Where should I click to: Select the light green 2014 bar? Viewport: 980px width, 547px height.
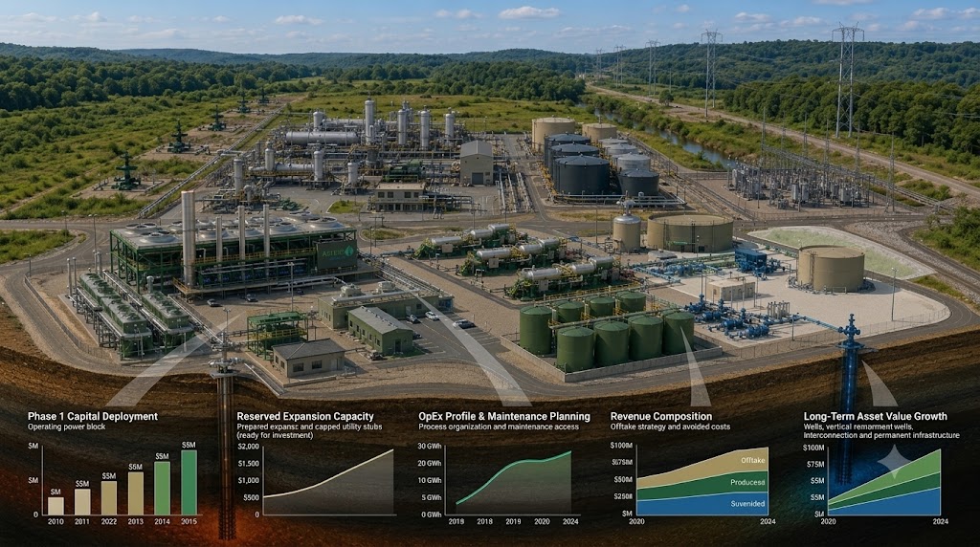(x=162, y=489)
